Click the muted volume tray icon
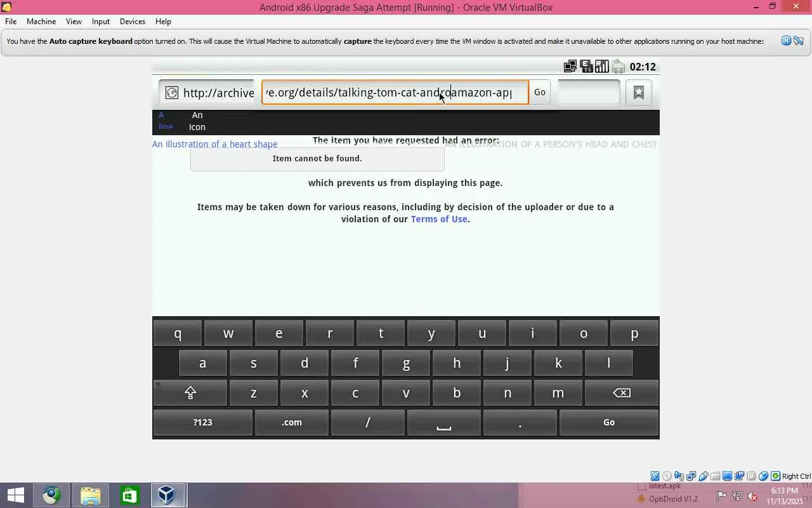 (752, 496)
